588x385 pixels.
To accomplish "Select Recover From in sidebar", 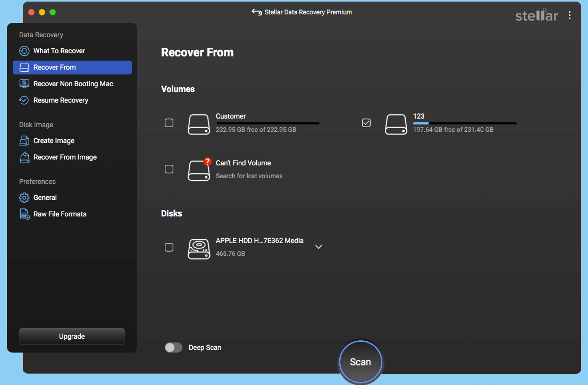I will (x=72, y=67).
